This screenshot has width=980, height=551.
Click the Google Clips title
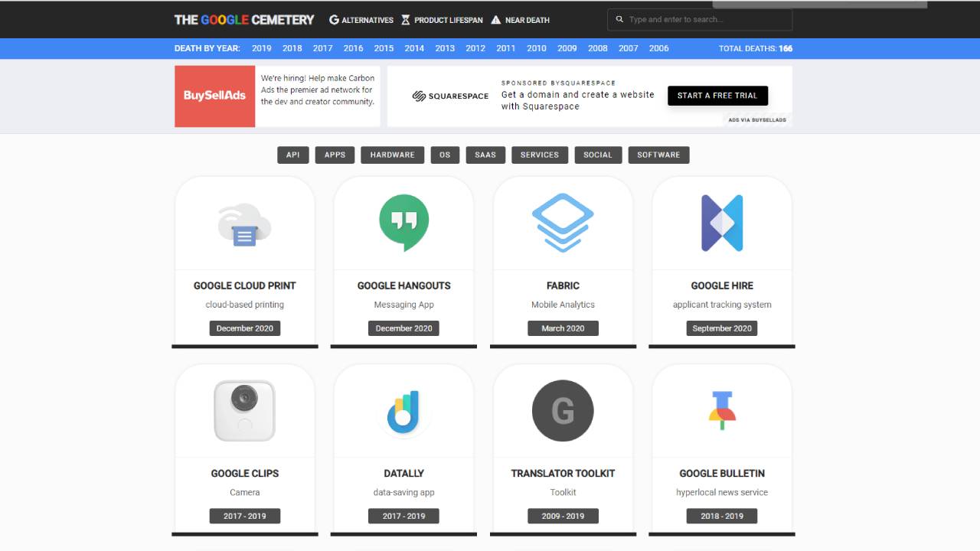244,473
